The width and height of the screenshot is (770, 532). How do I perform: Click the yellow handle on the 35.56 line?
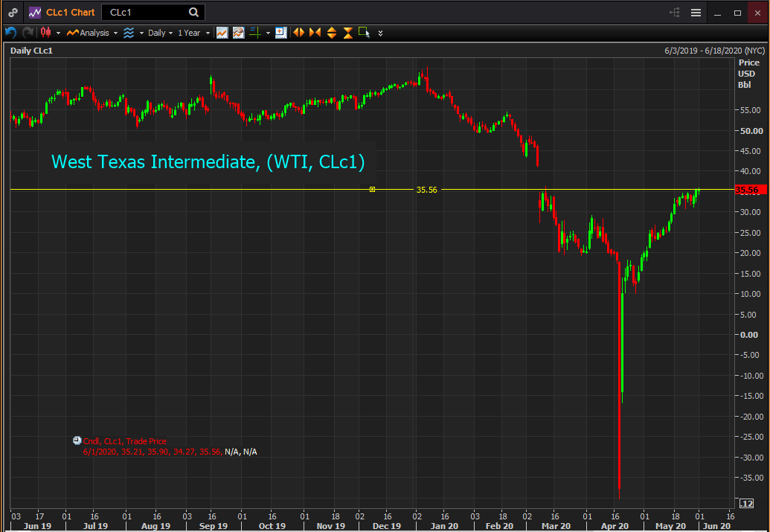click(x=372, y=189)
